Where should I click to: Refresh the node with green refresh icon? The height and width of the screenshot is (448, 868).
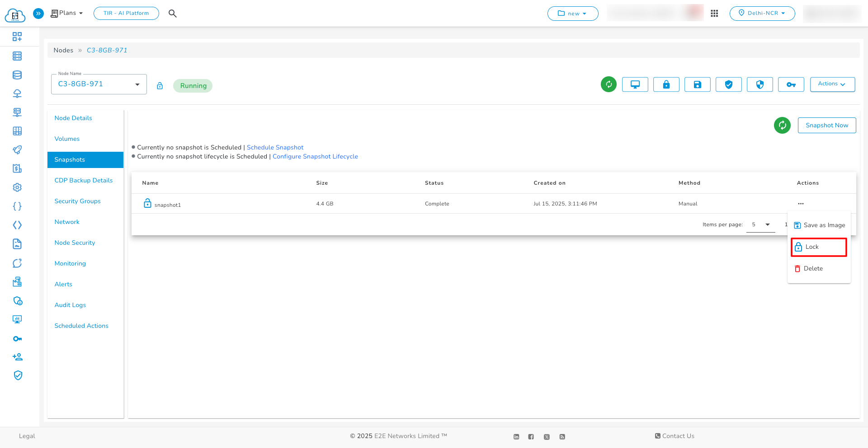tap(608, 84)
